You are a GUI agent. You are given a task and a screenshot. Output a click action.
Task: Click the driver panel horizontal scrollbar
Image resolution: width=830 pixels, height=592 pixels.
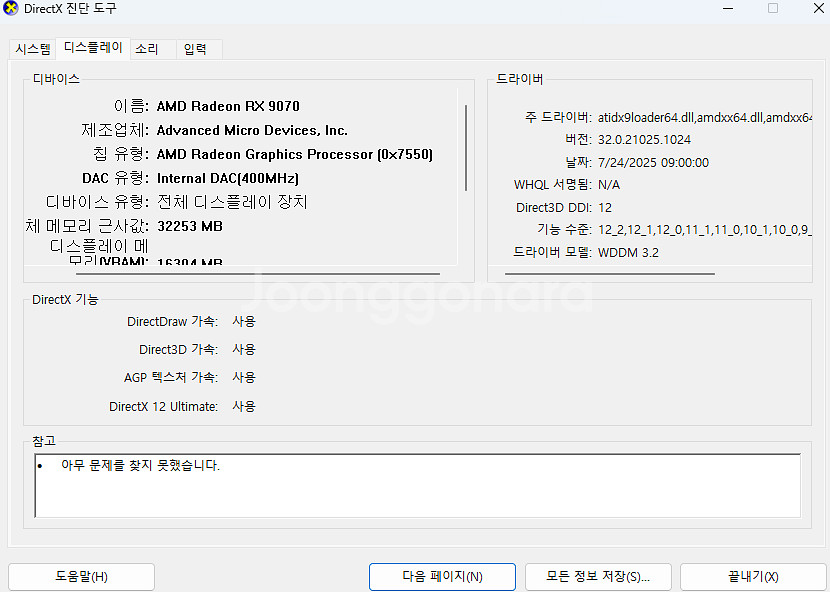(610, 274)
